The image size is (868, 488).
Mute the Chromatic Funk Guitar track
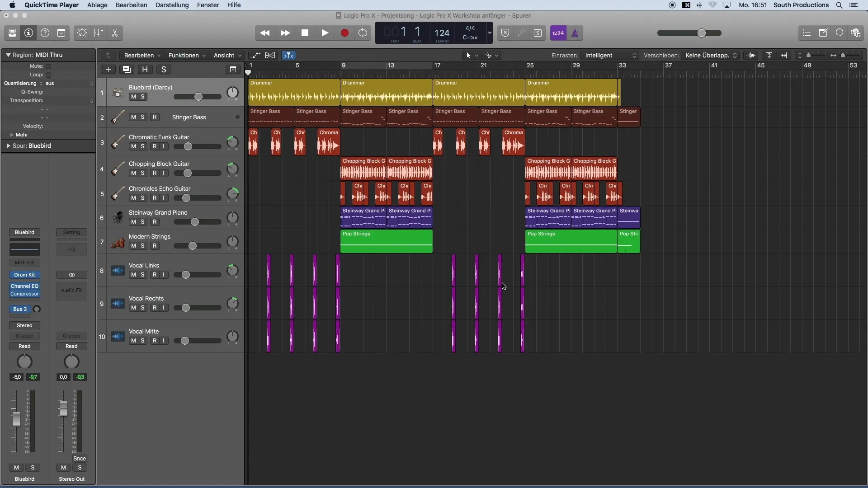click(x=133, y=146)
